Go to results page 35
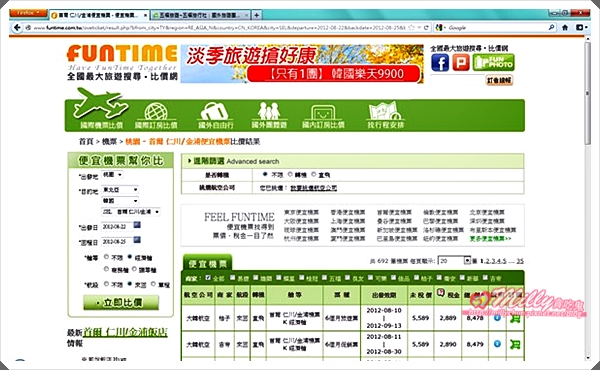 [x=520, y=261]
